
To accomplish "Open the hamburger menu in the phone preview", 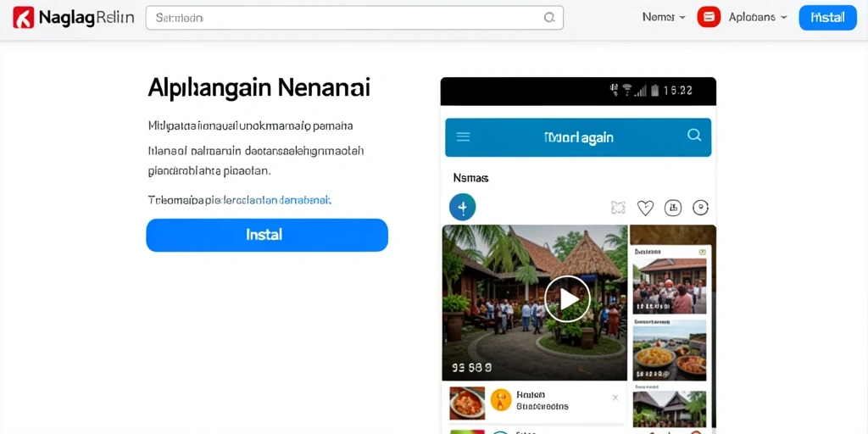I will click(x=463, y=136).
